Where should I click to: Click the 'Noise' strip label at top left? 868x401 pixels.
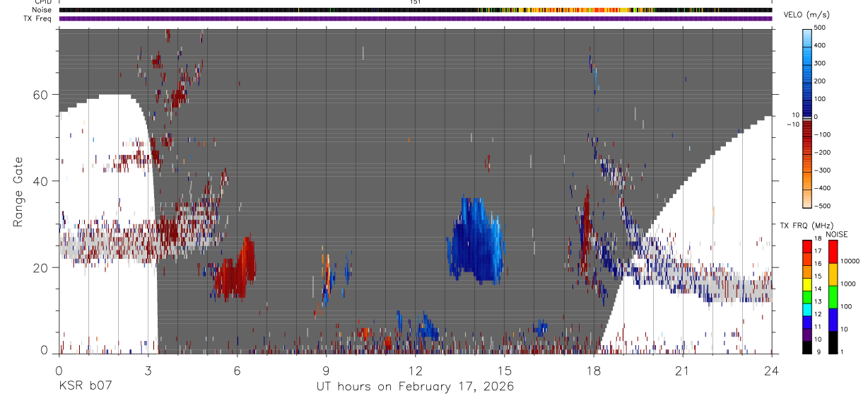pos(42,10)
